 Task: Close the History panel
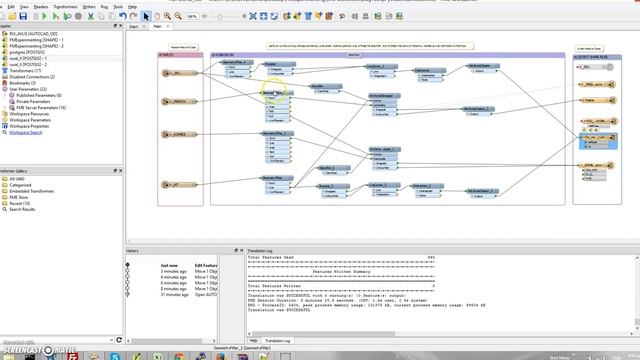pos(242,250)
